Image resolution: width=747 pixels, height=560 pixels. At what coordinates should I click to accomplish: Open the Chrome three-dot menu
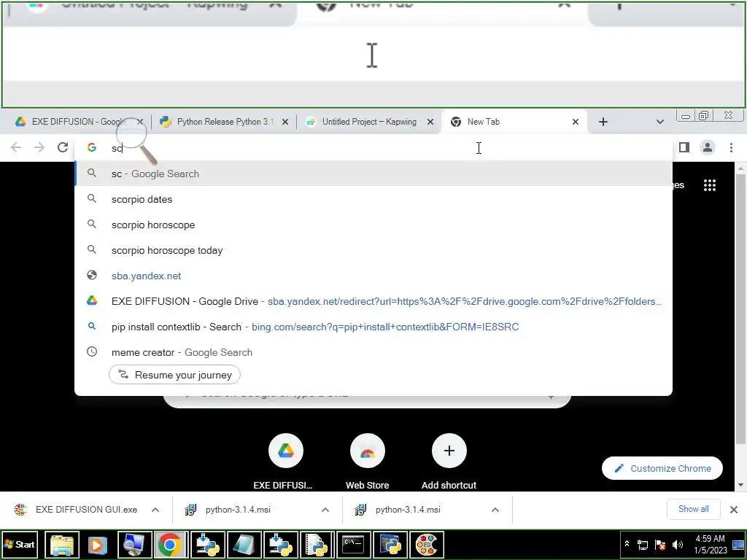pos(731,147)
